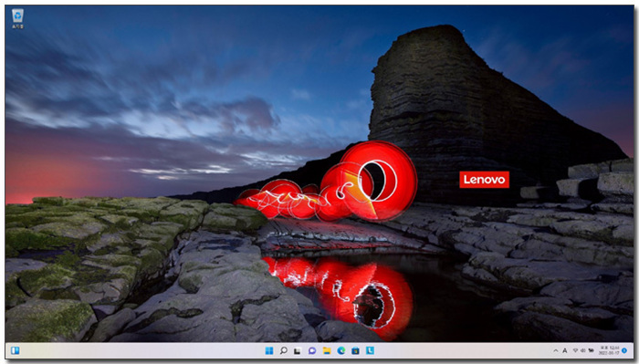This screenshot has height=364, width=639.
Task: Select the Recycle Bin desktop icon
Action: 17,18
